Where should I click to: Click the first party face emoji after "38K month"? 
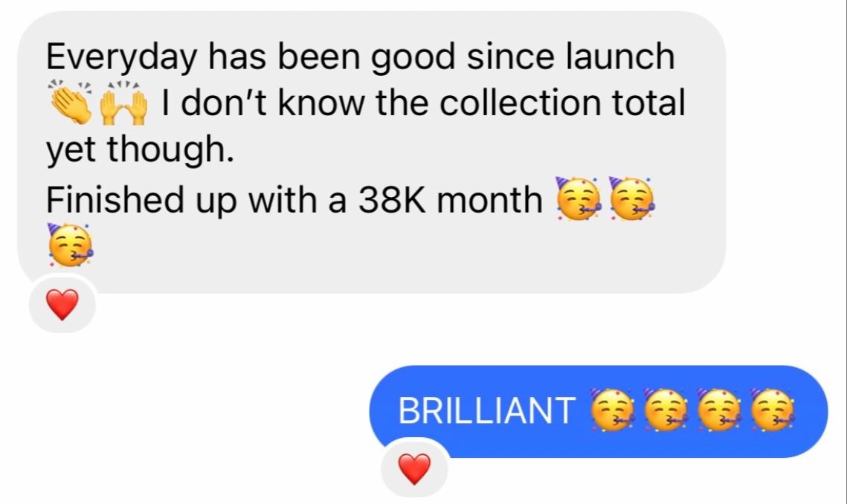pos(579,198)
